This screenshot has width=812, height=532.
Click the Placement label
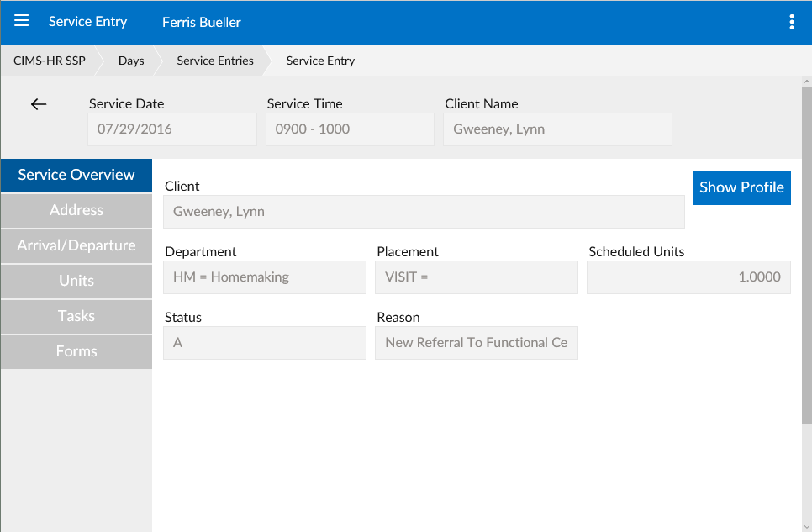click(408, 252)
